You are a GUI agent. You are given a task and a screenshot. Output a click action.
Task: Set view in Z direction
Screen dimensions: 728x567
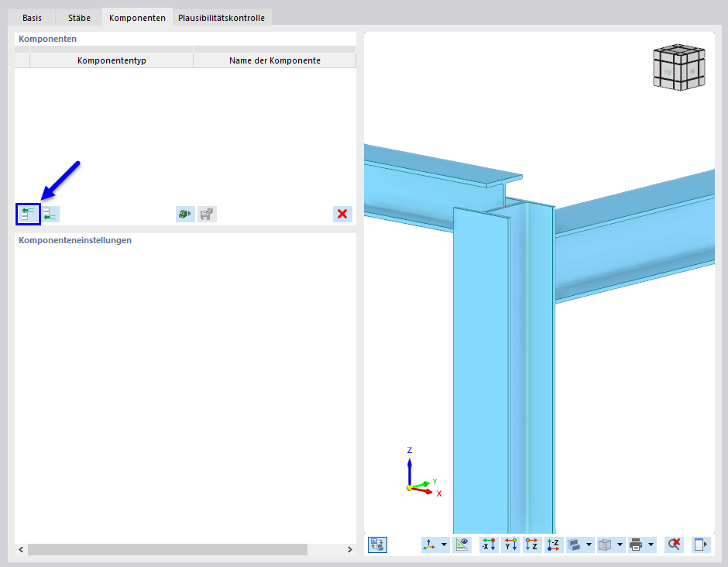click(x=531, y=545)
